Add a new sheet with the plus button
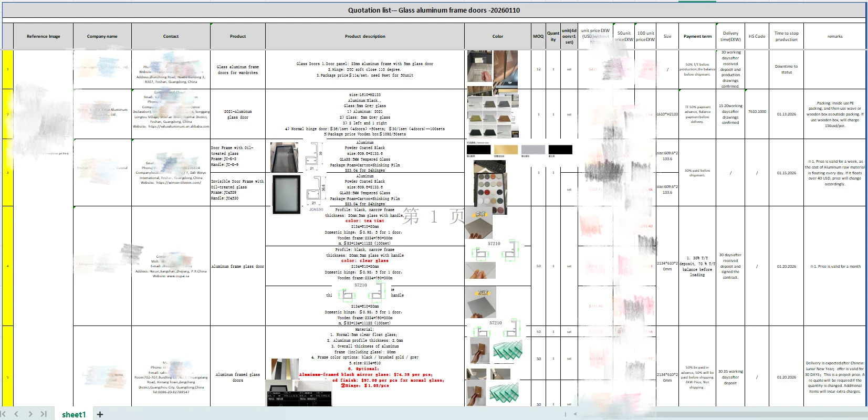Viewport: 868px width, 420px height. tap(100, 414)
